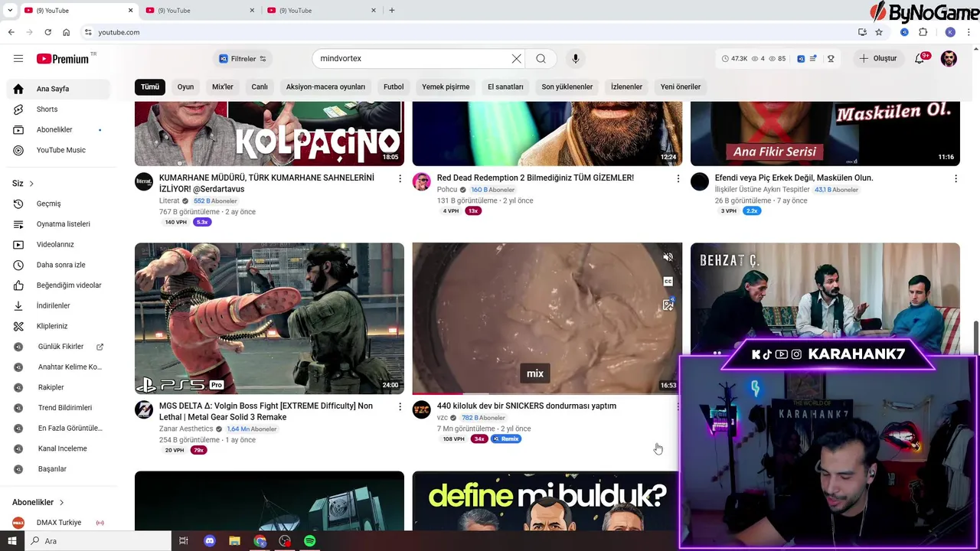Click the YouTube Premium logo
980x551 pixels.
point(64,59)
